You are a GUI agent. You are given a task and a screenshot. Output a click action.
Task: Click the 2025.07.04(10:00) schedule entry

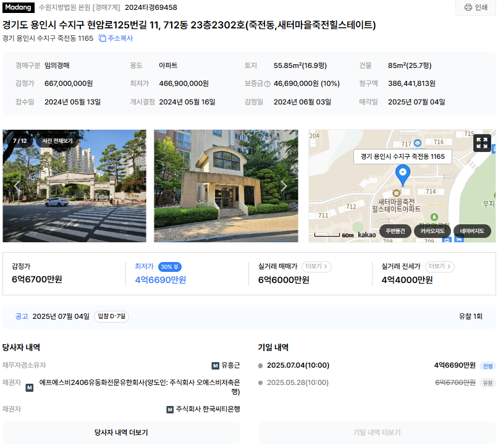point(298,365)
